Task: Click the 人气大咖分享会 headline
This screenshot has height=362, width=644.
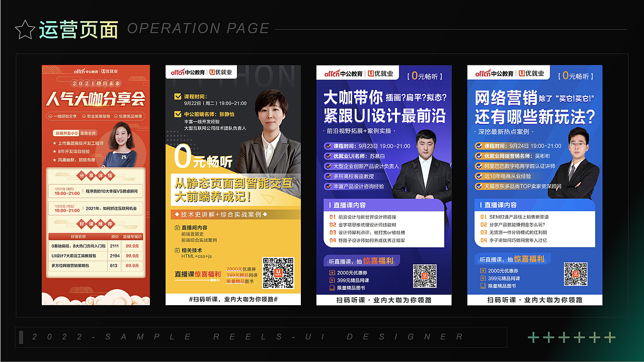Action: [x=96, y=99]
